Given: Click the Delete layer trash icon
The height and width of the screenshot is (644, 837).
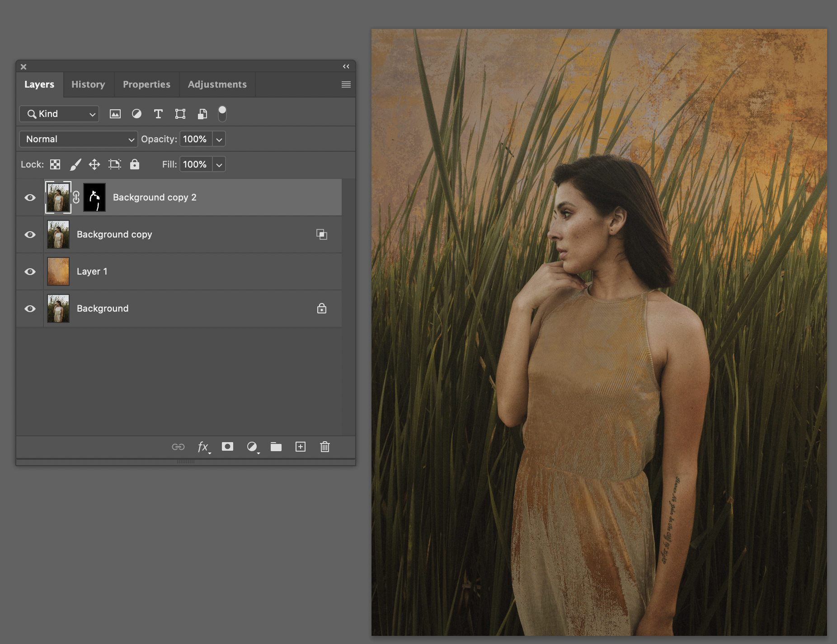Looking at the screenshot, I should (324, 447).
